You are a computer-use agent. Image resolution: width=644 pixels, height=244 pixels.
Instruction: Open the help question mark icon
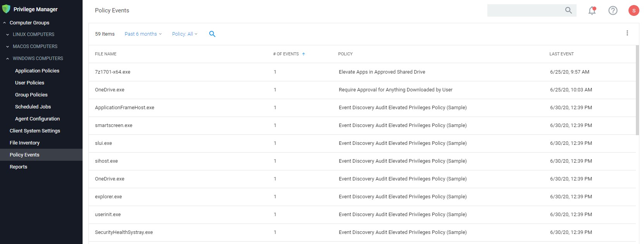coord(613,10)
